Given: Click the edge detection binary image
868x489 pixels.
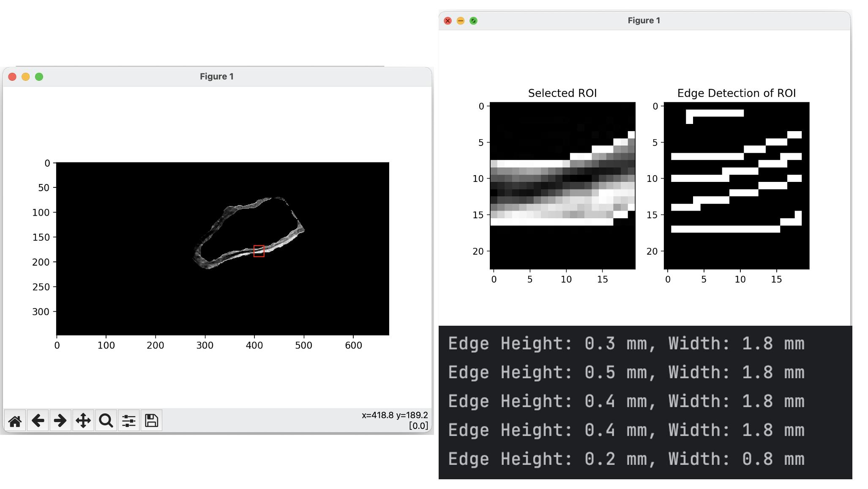Looking at the screenshot, I should pos(737,185).
